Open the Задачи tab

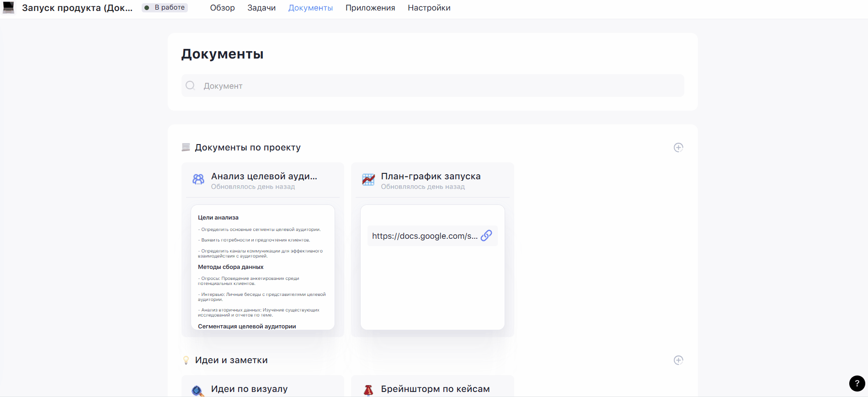click(261, 8)
